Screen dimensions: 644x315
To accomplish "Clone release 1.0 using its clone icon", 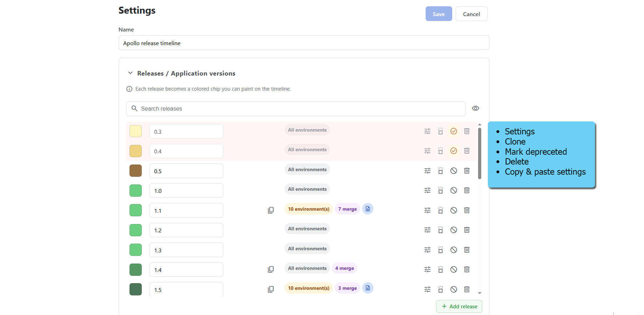I will (x=440, y=190).
